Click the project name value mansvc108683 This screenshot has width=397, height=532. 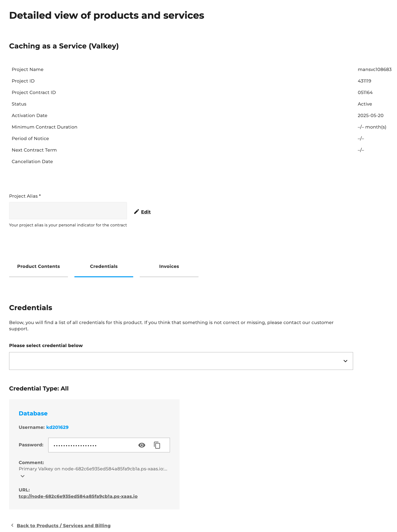click(x=374, y=69)
